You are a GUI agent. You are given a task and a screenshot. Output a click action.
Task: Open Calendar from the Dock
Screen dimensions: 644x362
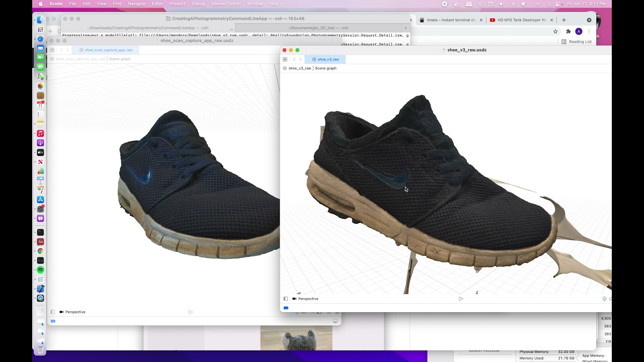[x=40, y=105]
